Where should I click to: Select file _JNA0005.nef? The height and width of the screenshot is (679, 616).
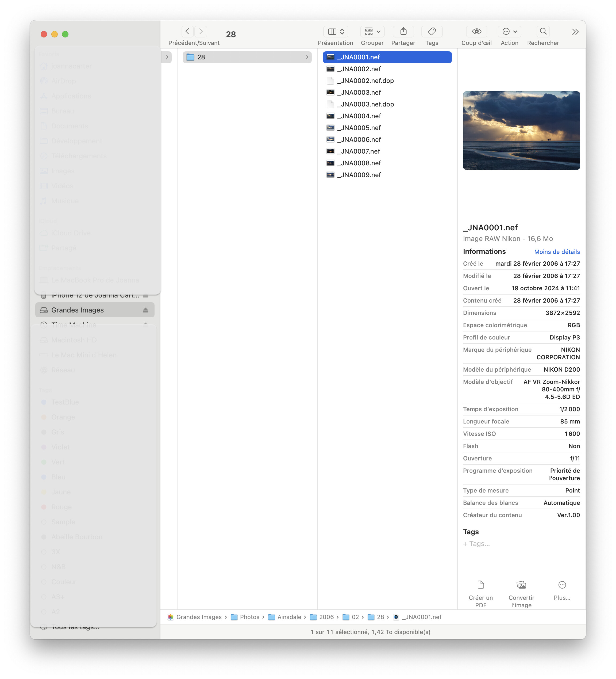[387, 128]
